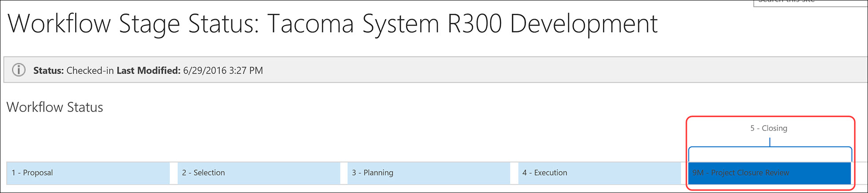The image size is (868, 193).
Task: Click the 3:27 PM timestamp
Action: coord(245,71)
